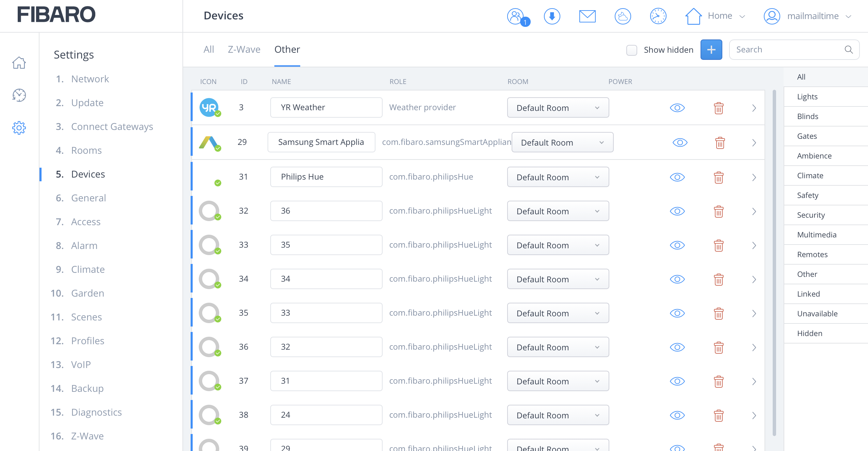Select the Other tab
Viewport: 868px width, 451px height.
[287, 50]
